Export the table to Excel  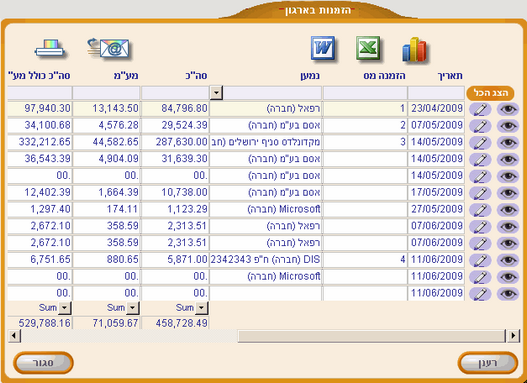[x=368, y=48]
